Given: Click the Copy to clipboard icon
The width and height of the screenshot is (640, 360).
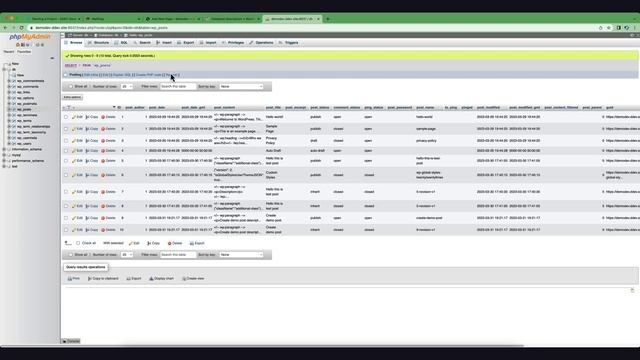Looking at the screenshot, I should click(x=90, y=278).
